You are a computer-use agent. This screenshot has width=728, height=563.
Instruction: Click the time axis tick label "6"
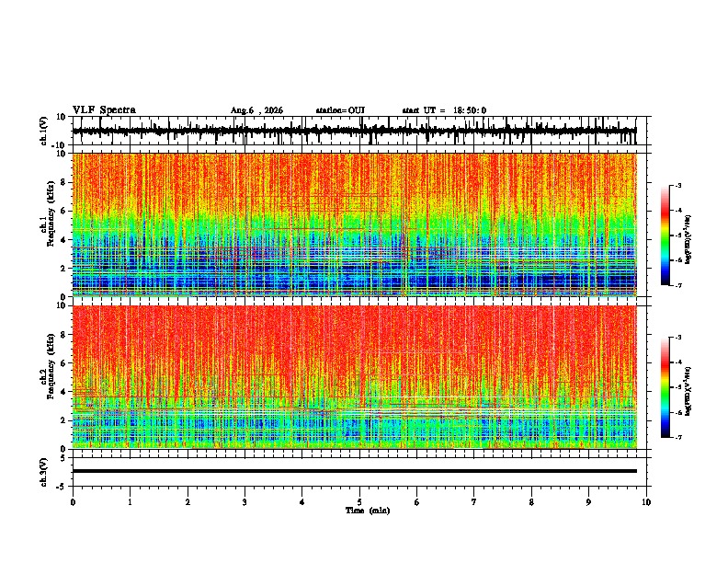[x=417, y=502]
